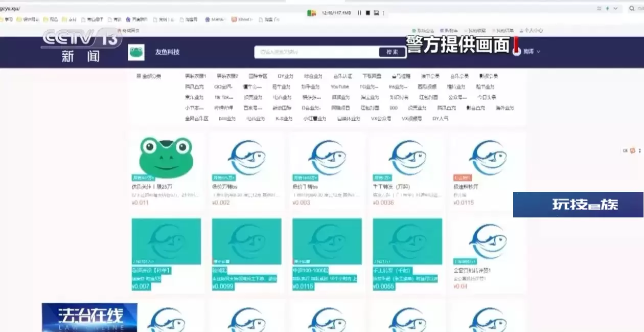This screenshot has height=332, width=644.
Task: Choose the 小红书业务 category
Action: click(314, 119)
